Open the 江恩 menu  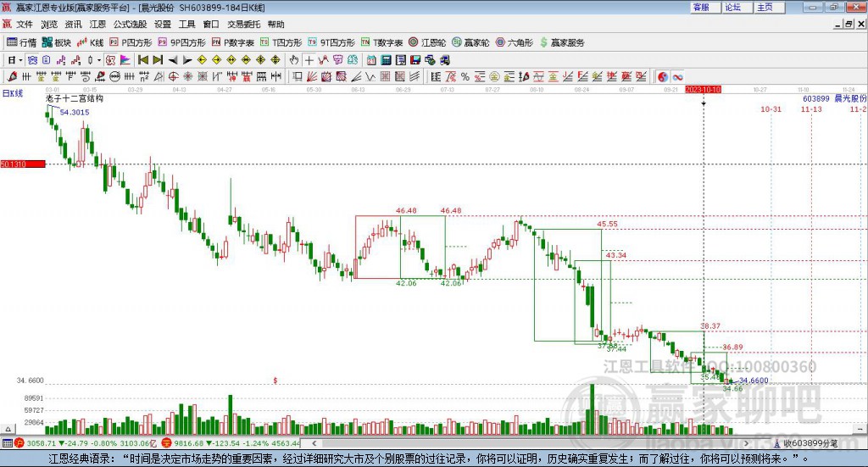pos(97,25)
